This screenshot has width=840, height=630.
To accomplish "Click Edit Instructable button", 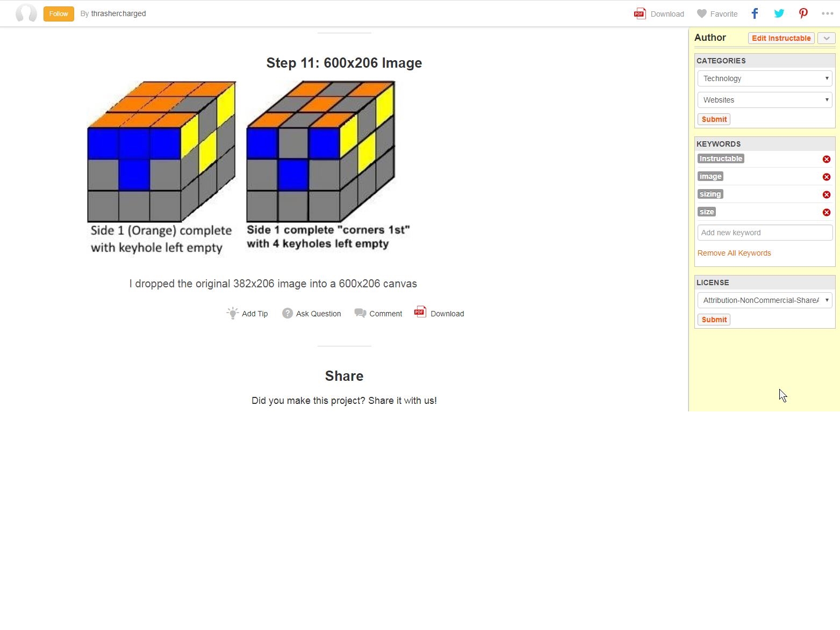I will point(781,38).
